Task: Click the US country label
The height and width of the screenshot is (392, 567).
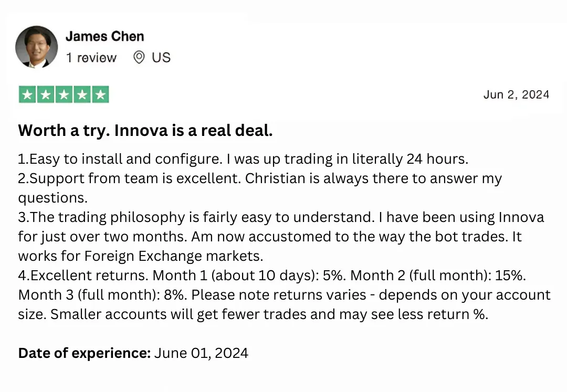Action: pyautogui.click(x=161, y=57)
